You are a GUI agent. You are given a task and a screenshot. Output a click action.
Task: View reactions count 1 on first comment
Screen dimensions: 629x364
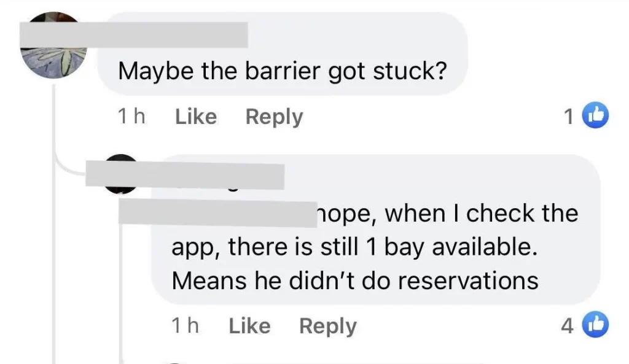coord(568,117)
